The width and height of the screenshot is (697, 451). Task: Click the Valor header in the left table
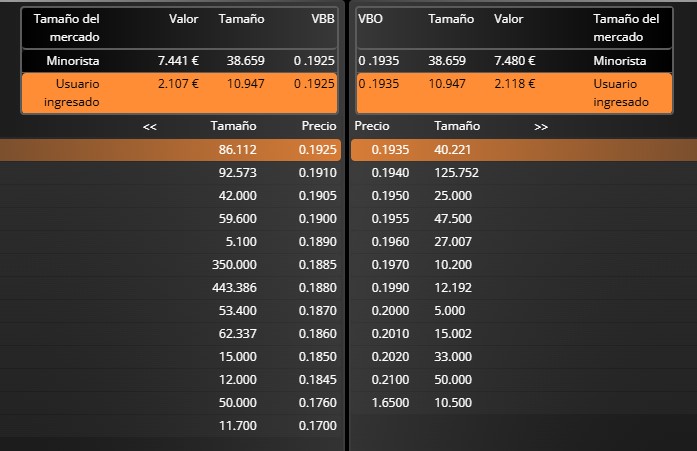click(183, 19)
